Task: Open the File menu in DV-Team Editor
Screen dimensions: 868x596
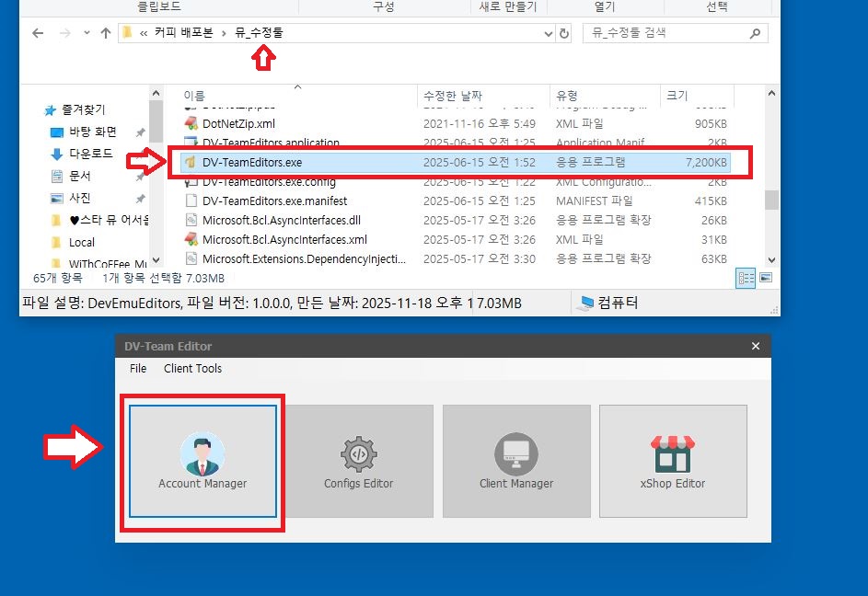Action: pyautogui.click(x=138, y=369)
